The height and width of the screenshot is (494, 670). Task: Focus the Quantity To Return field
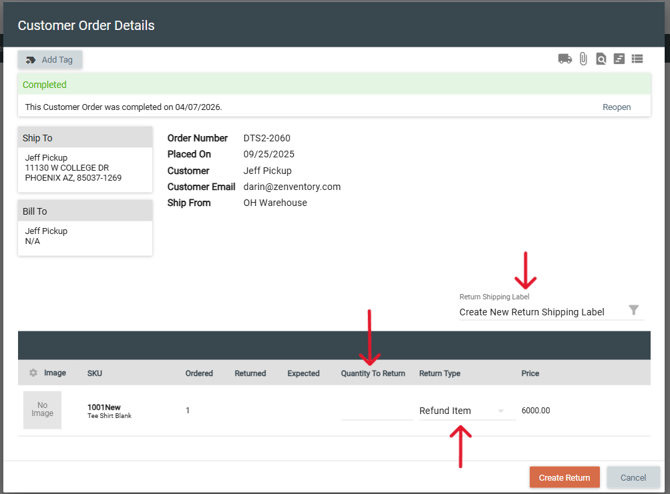coord(377,411)
